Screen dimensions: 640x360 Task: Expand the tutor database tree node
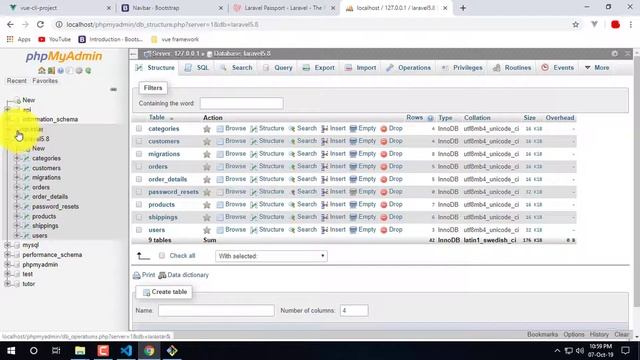[7, 284]
